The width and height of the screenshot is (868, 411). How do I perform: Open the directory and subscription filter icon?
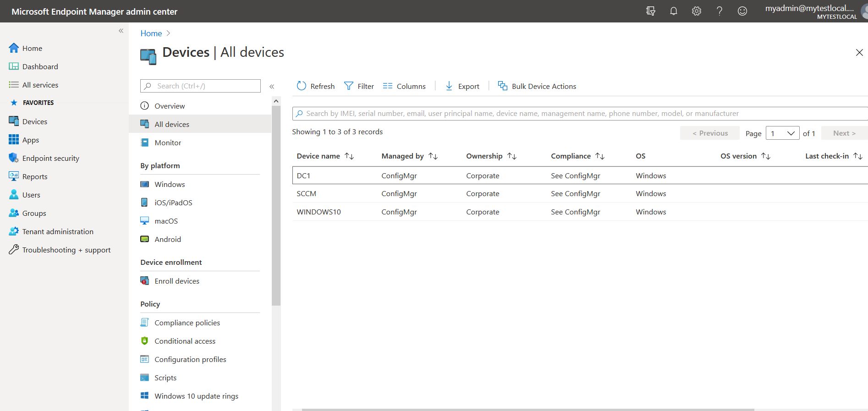[650, 11]
